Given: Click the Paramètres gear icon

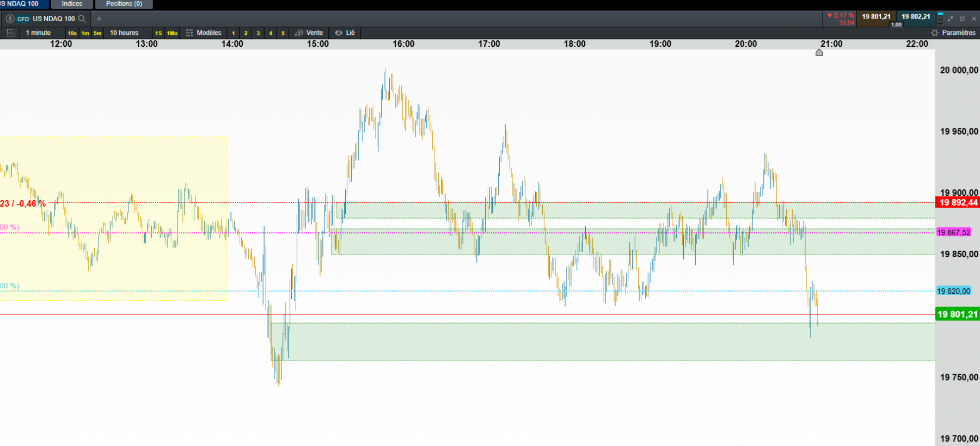Looking at the screenshot, I should point(935,33).
